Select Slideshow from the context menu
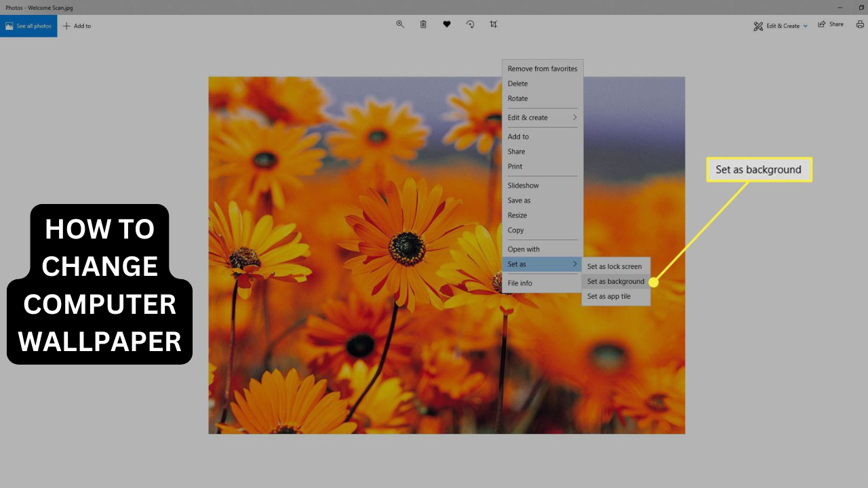Image resolution: width=868 pixels, height=488 pixels. pos(523,185)
